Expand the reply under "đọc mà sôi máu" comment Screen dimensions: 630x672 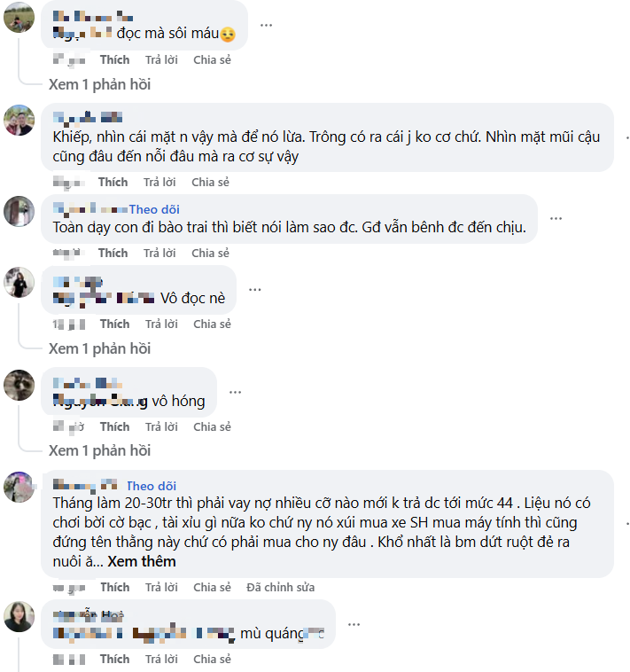(99, 84)
